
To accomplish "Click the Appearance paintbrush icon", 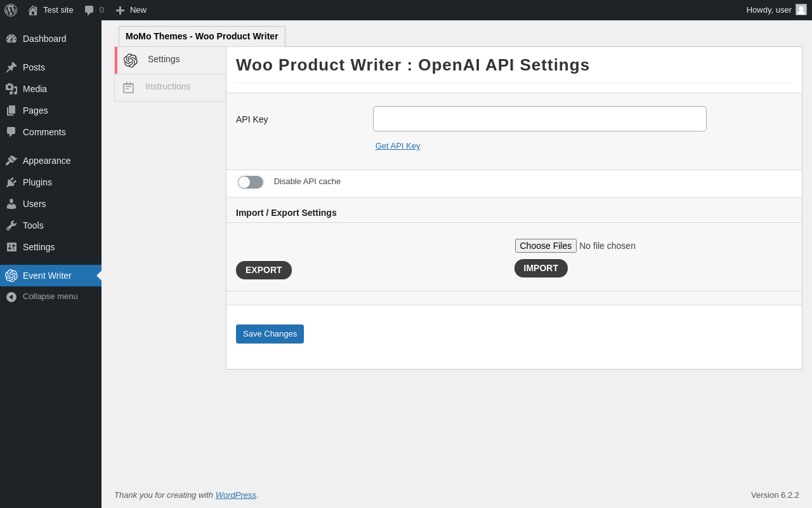I will 11,161.
